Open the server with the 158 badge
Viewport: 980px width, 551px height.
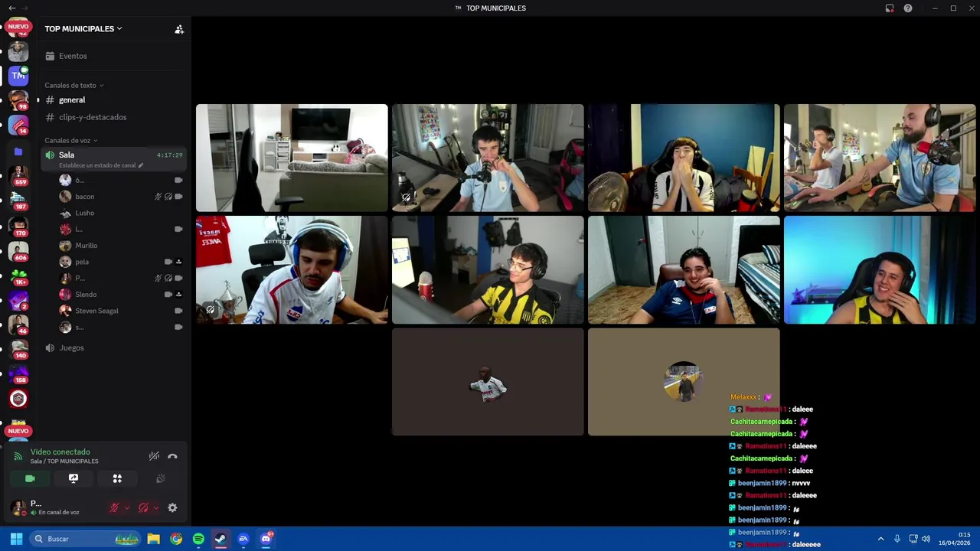(18, 374)
